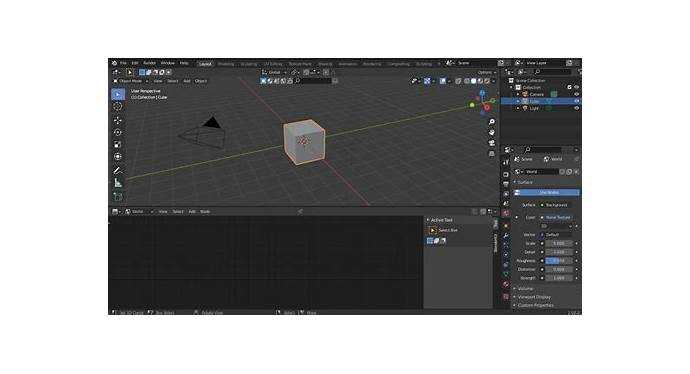The height and width of the screenshot is (374, 690).
Task: Select the Light row in the outliner
Action: click(541, 108)
